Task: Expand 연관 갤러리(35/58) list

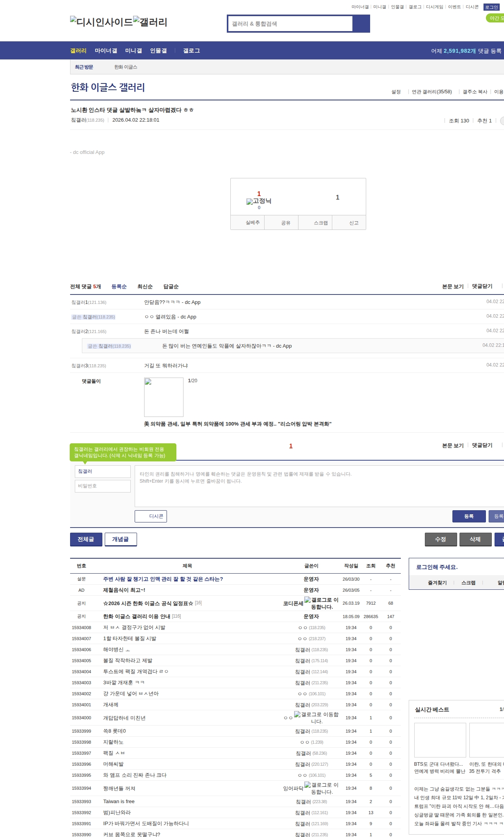Action: tap(432, 92)
